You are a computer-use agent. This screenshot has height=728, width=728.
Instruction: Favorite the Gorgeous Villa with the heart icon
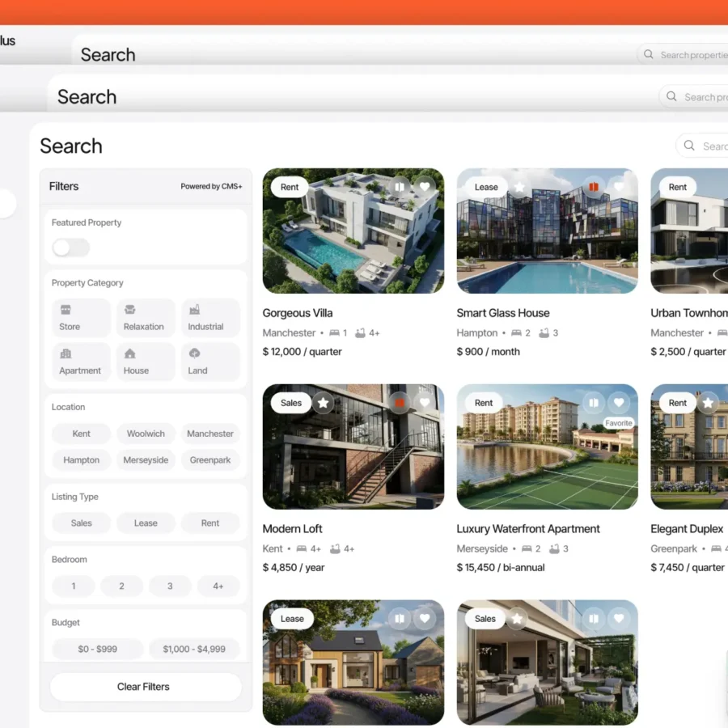[425, 186]
